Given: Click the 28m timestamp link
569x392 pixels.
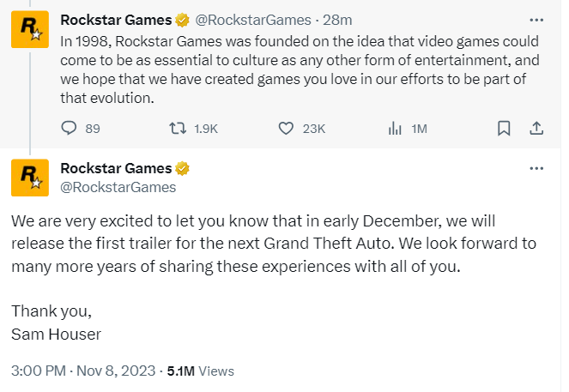Looking at the screenshot, I should tap(337, 20).
